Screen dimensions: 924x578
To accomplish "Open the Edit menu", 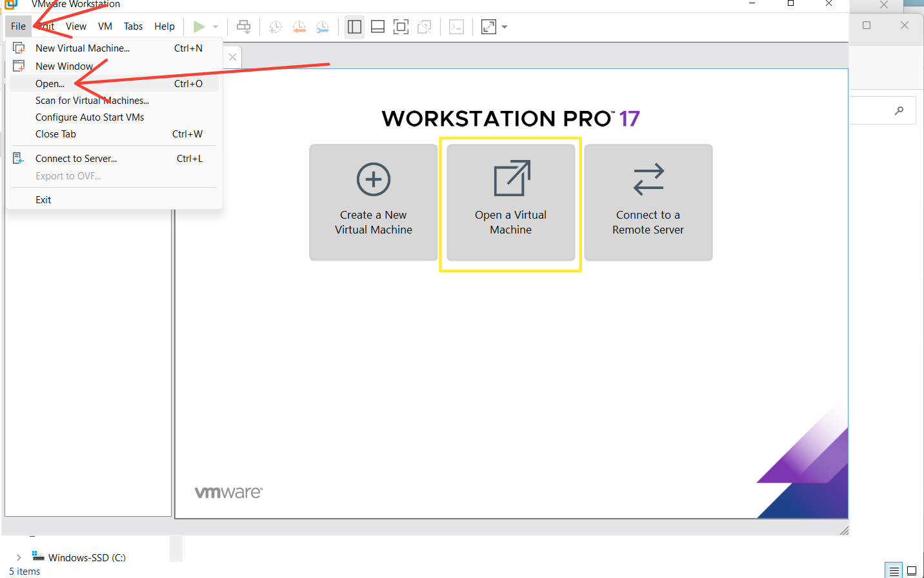I will [46, 26].
